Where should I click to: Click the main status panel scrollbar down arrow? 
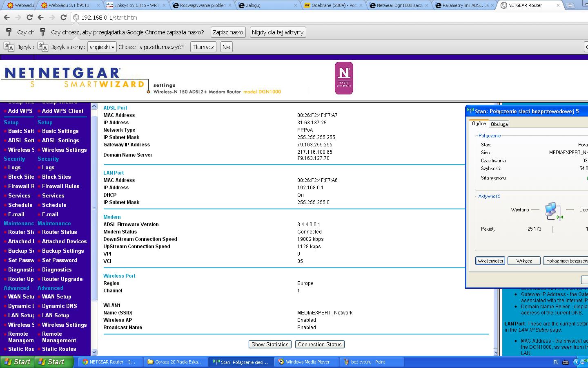click(x=496, y=352)
